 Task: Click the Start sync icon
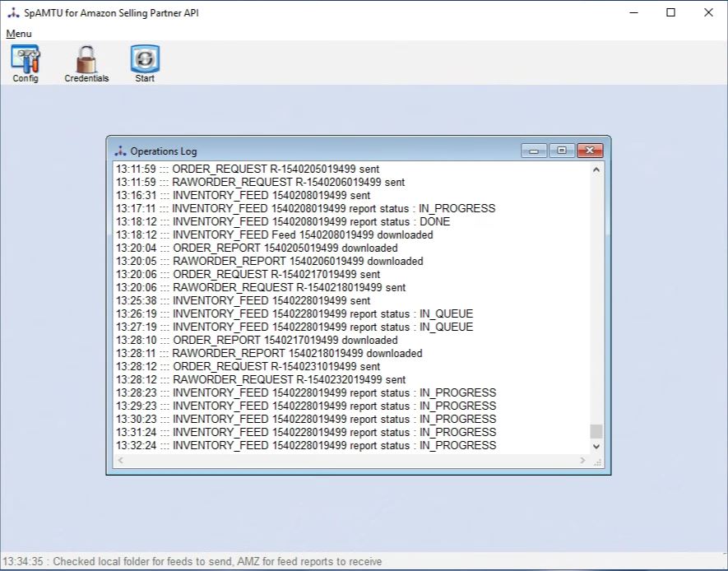[x=145, y=63]
